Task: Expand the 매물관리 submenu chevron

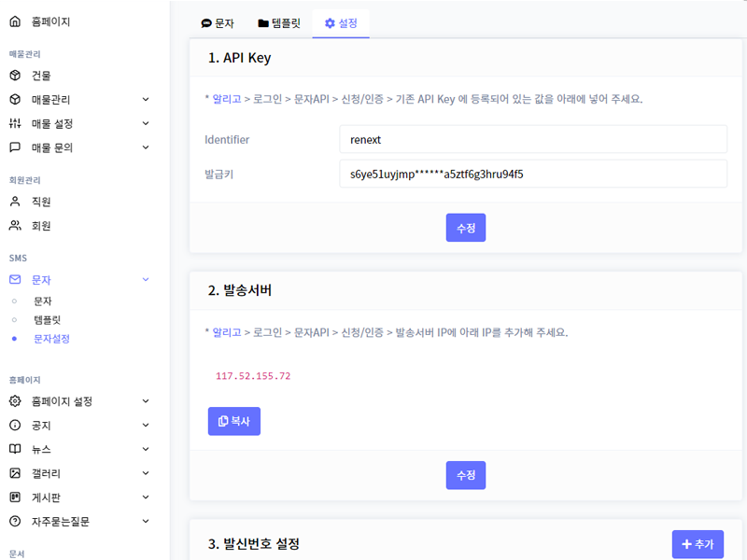Action: coord(146,100)
